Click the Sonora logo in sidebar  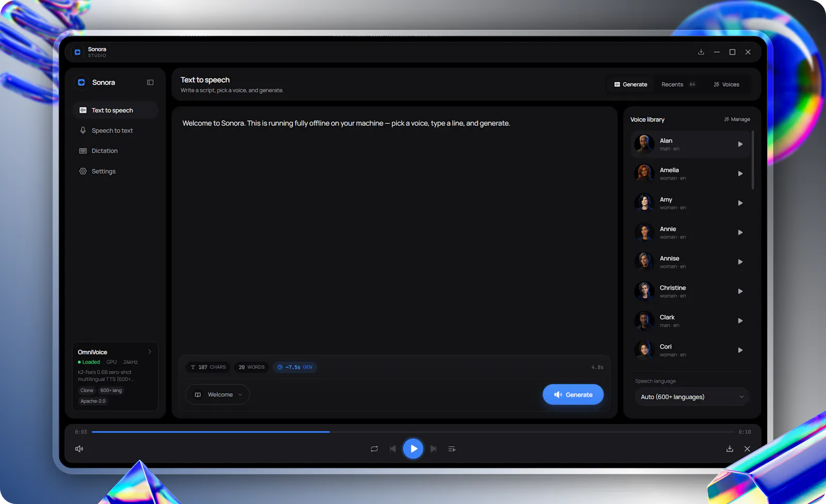(82, 83)
